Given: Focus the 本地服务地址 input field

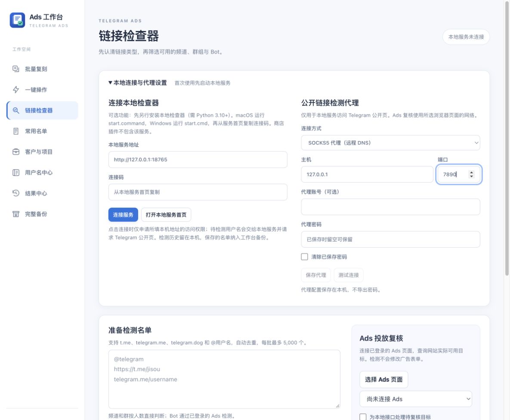Looking at the screenshot, I should pyautogui.click(x=198, y=159).
